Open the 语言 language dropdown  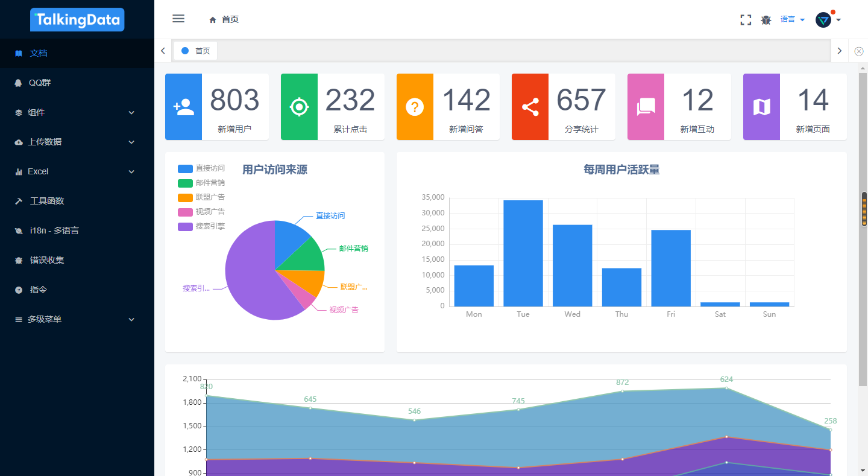[793, 20]
